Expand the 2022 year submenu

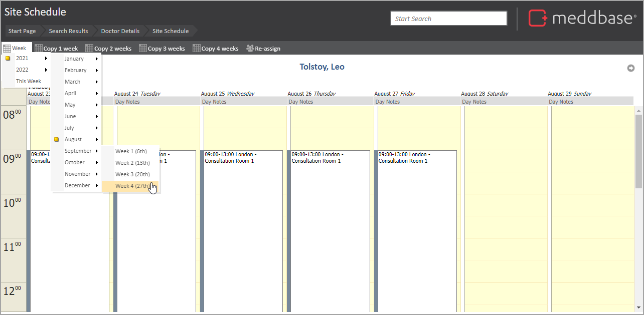[x=26, y=70]
